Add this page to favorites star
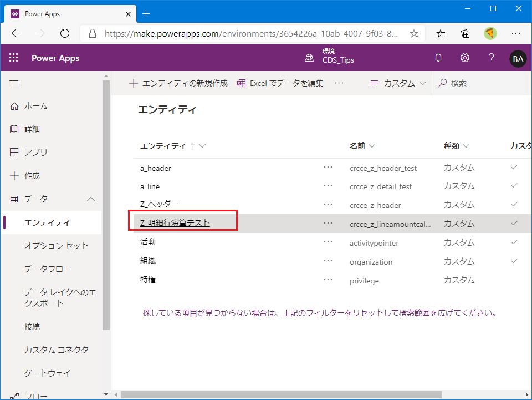 coord(414,34)
